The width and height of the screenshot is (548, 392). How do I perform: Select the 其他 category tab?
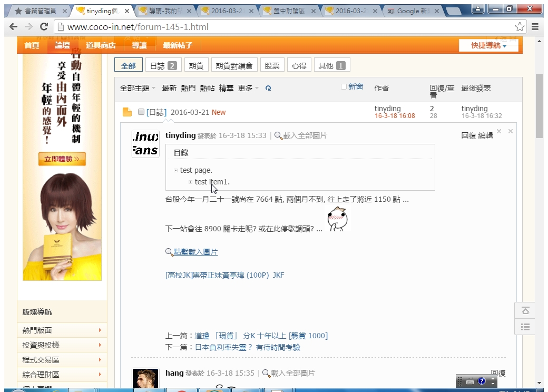click(x=332, y=65)
